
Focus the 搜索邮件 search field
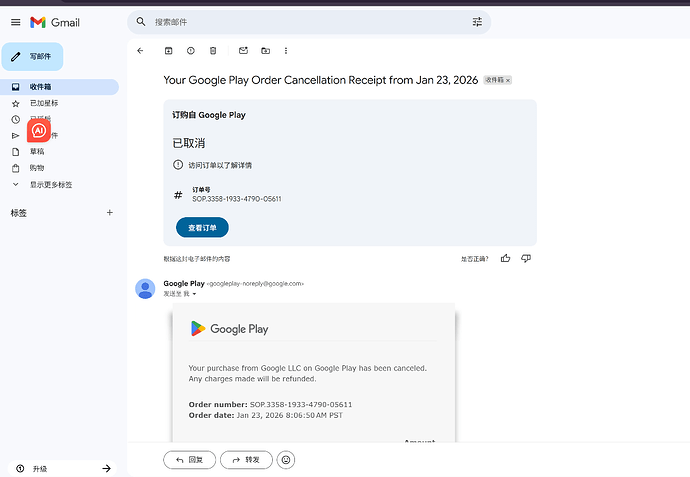point(308,22)
